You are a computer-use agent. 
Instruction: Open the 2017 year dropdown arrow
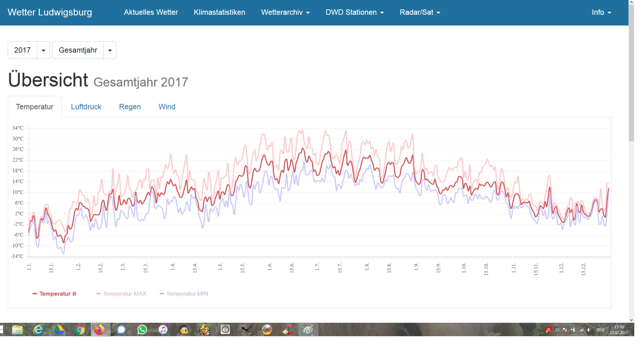tap(43, 50)
